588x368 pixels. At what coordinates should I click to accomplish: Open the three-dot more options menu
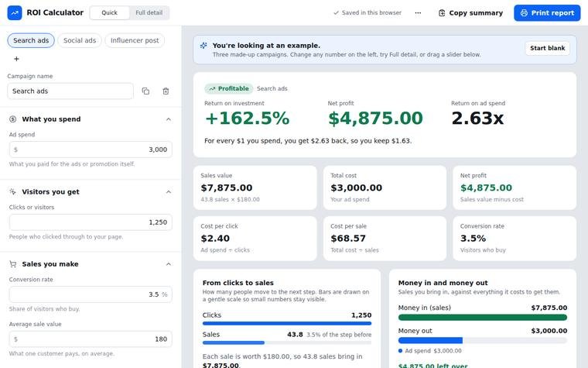pyautogui.click(x=418, y=12)
